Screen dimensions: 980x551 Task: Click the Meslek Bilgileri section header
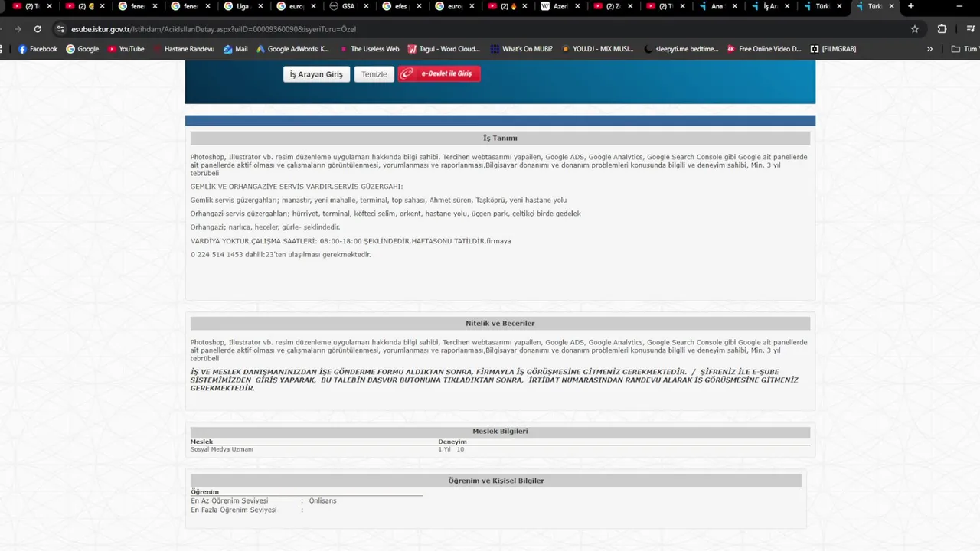click(x=500, y=431)
